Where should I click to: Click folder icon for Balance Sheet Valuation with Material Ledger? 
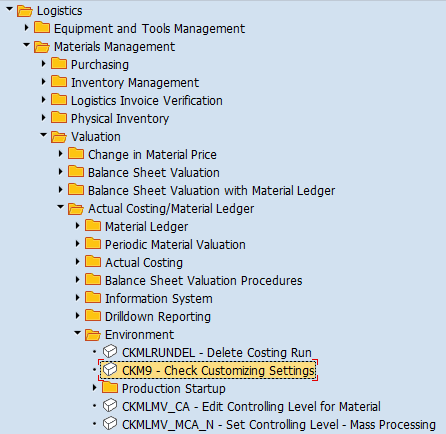click(76, 189)
